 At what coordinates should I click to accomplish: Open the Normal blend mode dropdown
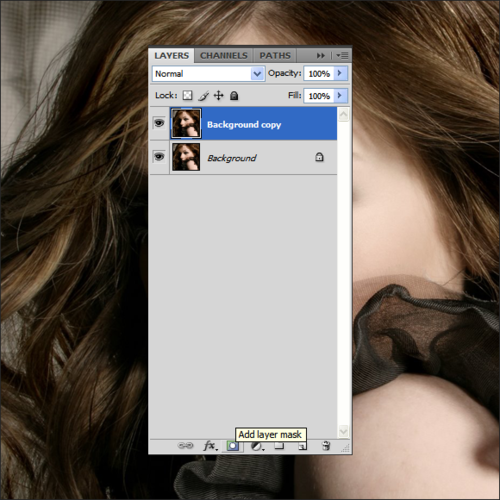pyautogui.click(x=209, y=74)
